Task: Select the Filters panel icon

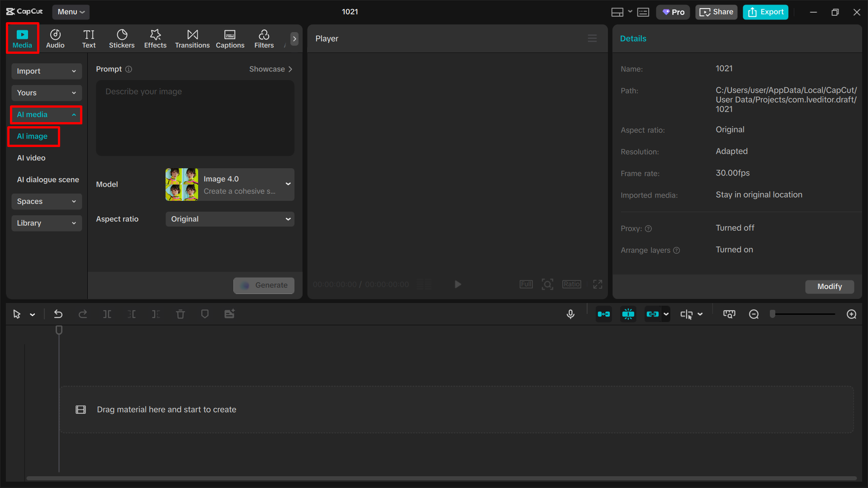Action: coord(264,38)
